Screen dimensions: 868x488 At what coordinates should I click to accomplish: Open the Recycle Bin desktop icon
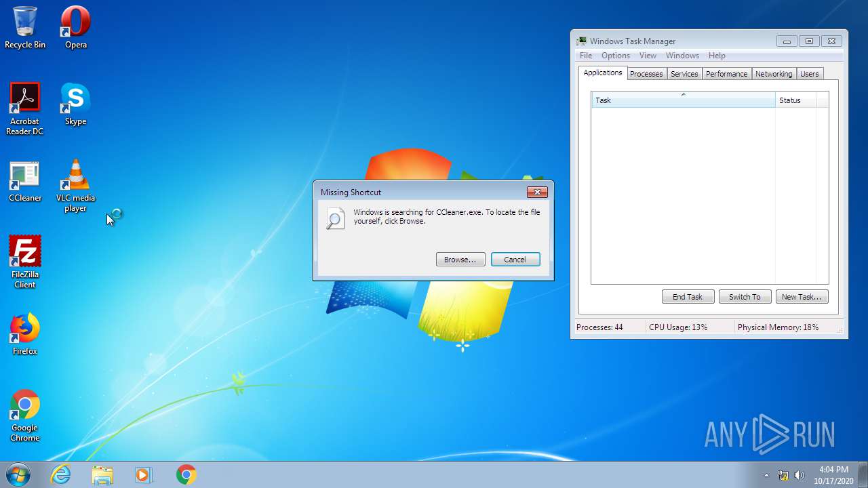[x=25, y=27]
